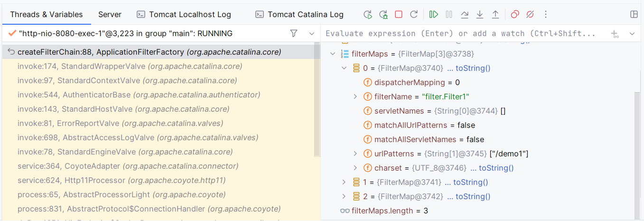Open the View Breakpoints dialog
The image size is (644, 221).
(515, 15)
